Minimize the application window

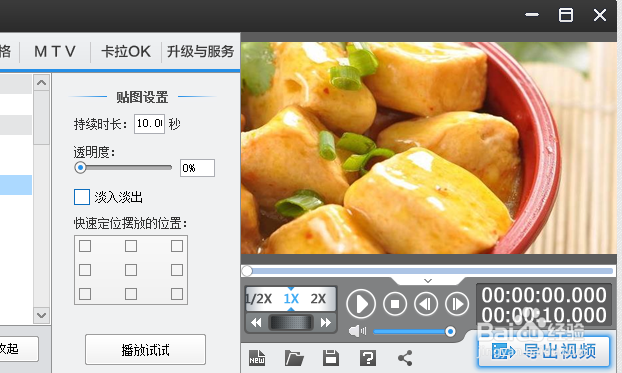[x=532, y=15]
